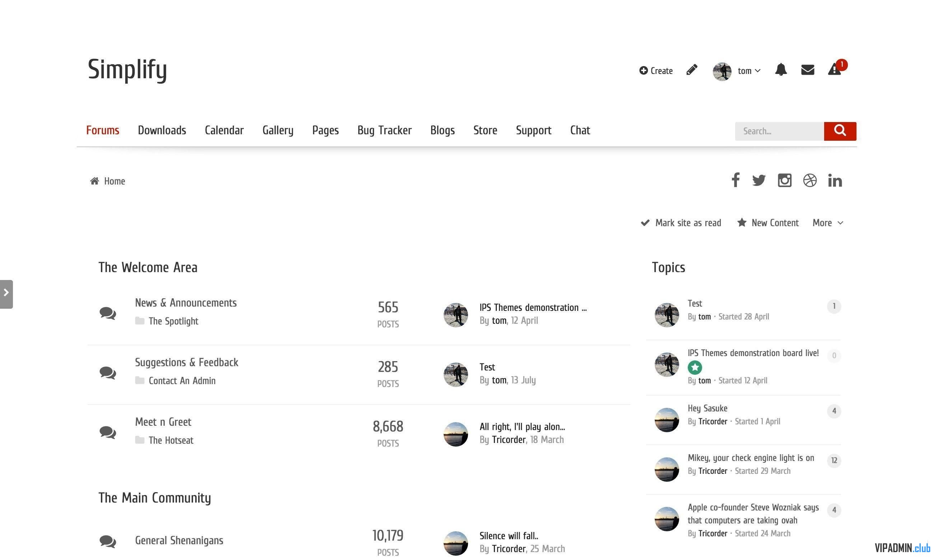Open the Contact An Admin subforum

point(182,381)
